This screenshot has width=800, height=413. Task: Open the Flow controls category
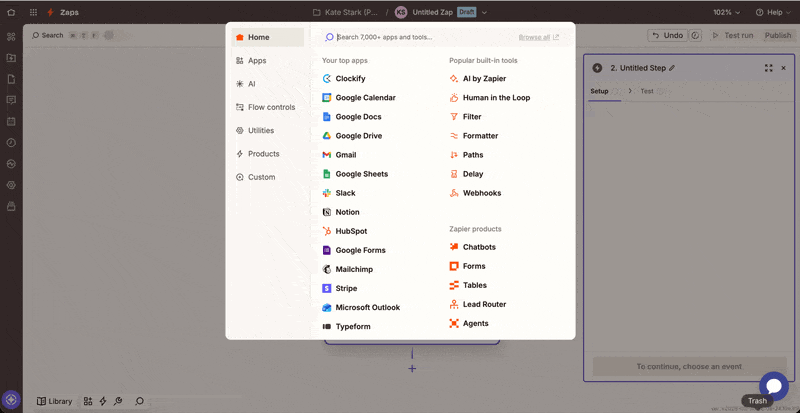click(271, 107)
